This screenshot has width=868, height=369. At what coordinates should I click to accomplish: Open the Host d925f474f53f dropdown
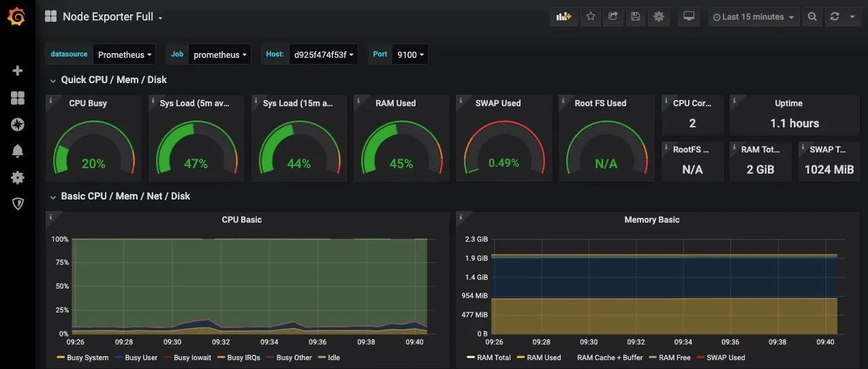(324, 54)
